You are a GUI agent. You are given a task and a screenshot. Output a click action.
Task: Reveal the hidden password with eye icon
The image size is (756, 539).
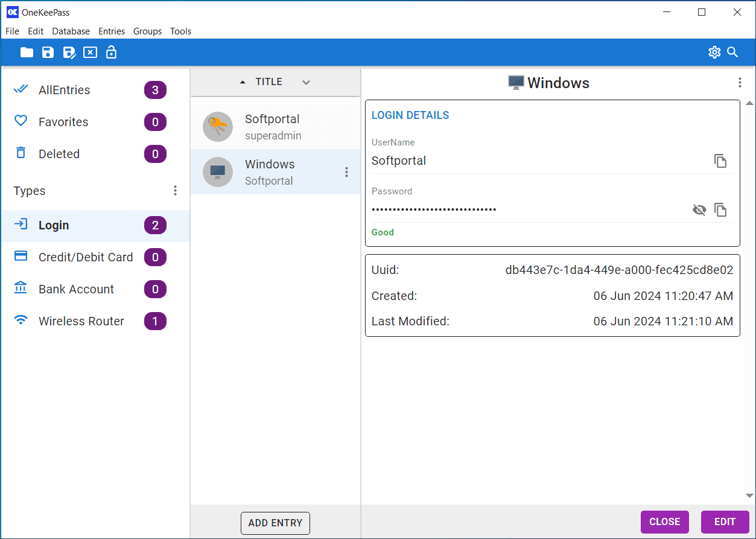click(699, 209)
